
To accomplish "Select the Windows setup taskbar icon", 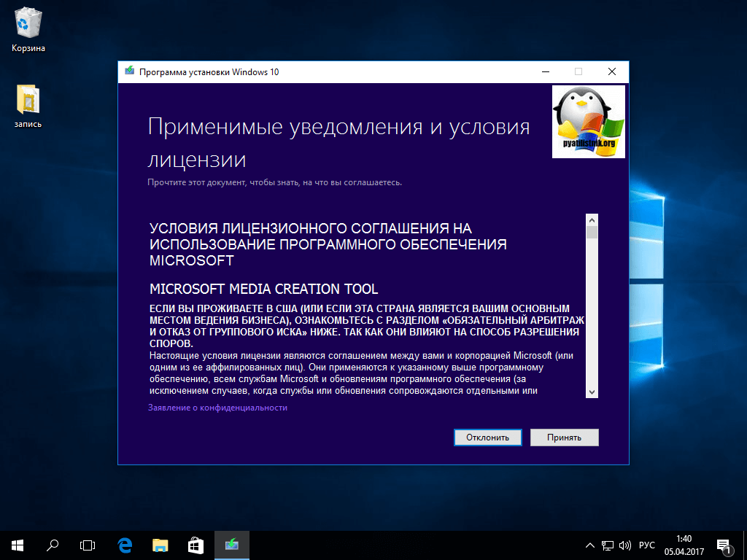I will (232, 545).
